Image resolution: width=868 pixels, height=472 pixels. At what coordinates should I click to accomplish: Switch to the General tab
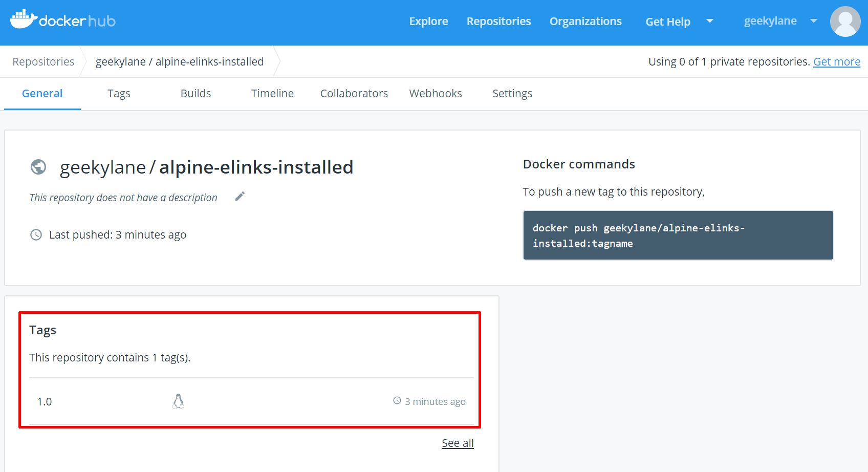(42, 94)
